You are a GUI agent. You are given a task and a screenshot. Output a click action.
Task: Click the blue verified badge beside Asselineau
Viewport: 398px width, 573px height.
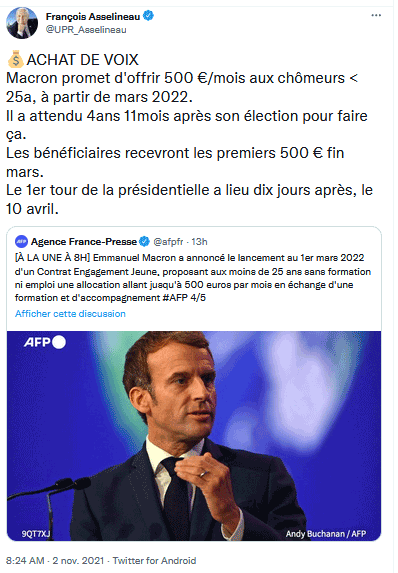[x=148, y=16]
